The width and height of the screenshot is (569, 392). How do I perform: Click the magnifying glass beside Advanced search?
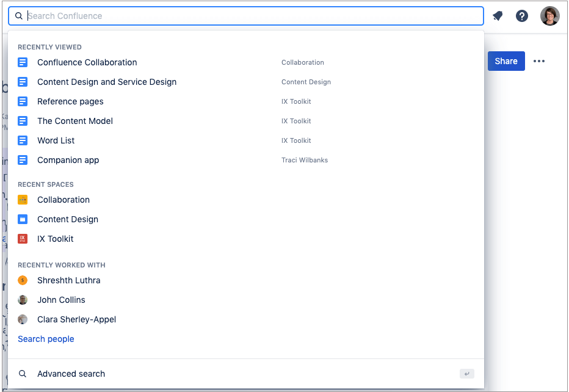click(x=23, y=373)
